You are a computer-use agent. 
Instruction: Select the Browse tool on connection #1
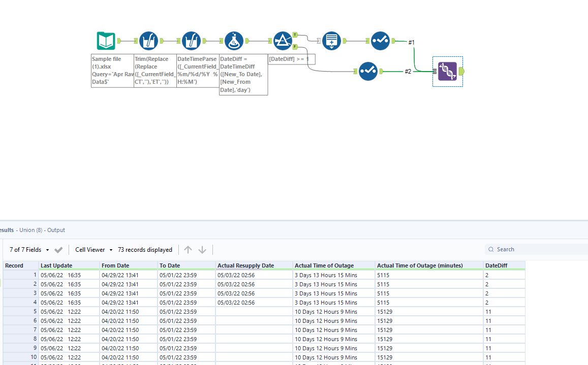[380, 41]
